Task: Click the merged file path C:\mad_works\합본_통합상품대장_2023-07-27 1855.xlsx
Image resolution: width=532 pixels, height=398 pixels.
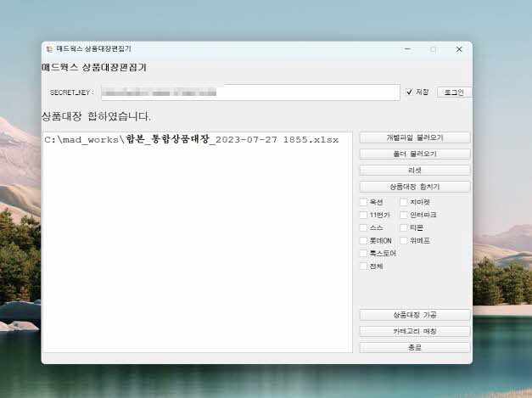Action: tap(192, 139)
